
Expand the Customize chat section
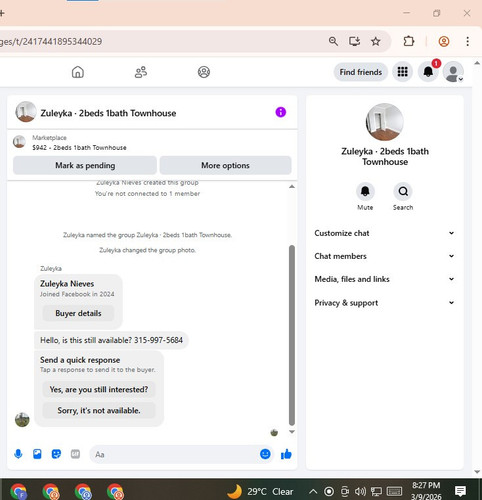click(x=384, y=233)
